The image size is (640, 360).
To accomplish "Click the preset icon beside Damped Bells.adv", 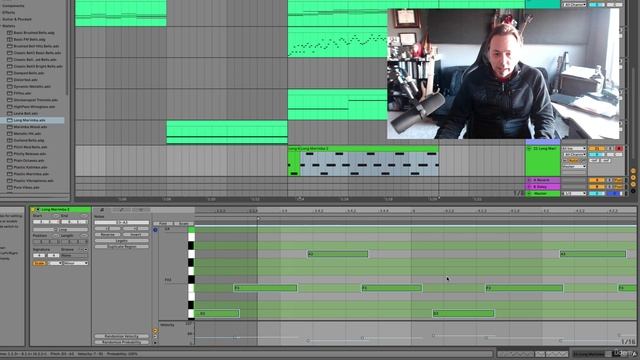I will click(10, 73).
